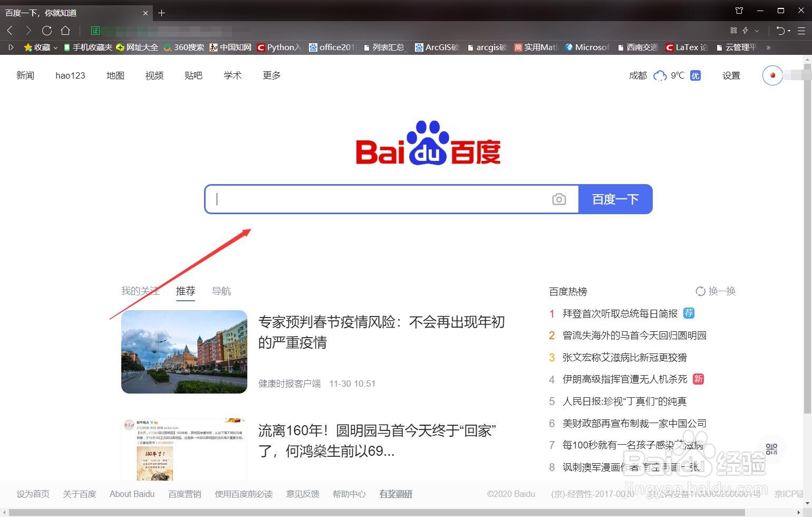
Task: Click the 百度一下 search button
Action: coord(615,199)
